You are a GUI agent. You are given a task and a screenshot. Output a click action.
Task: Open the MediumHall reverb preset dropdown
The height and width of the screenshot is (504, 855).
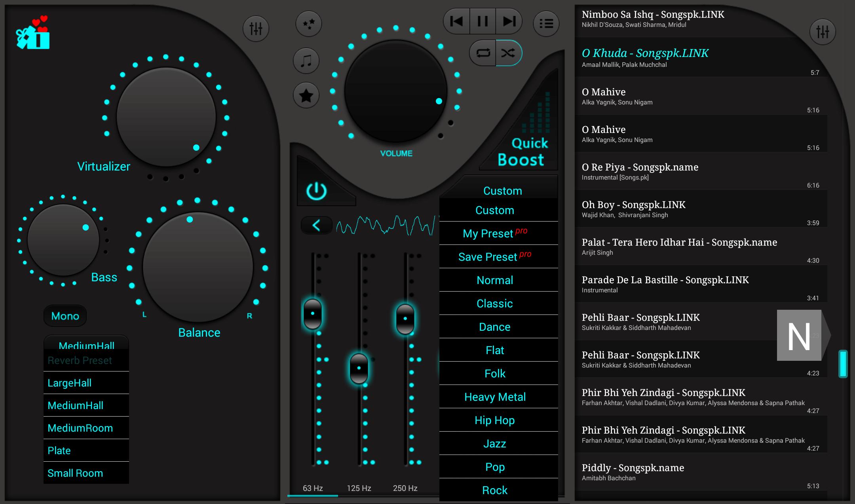coord(86,343)
